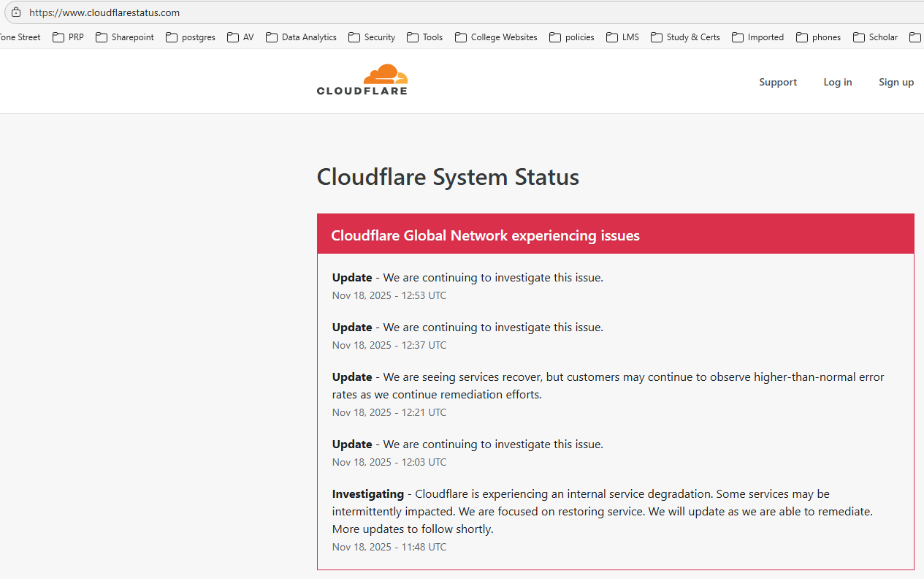Open the Tools bookmarks folder
Viewport: 924px width, 579px height.
(x=425, y=37)
